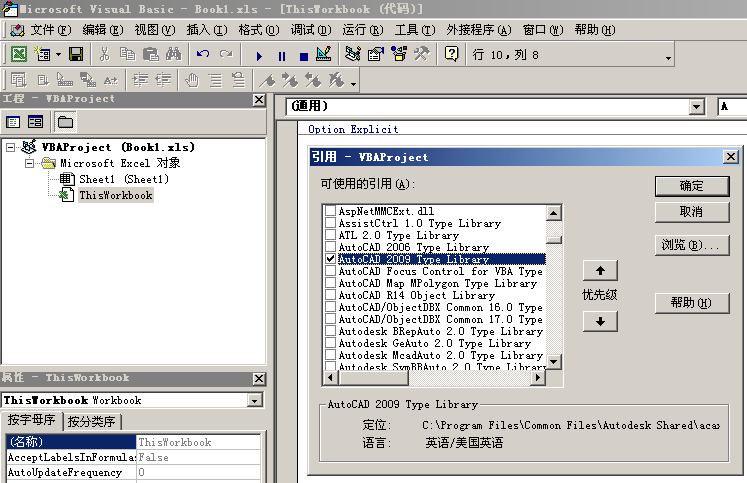Screen dimensions: 747x483
Task: Check AssistCtrl 1.0 Type Library
Action: pos(330,222)
